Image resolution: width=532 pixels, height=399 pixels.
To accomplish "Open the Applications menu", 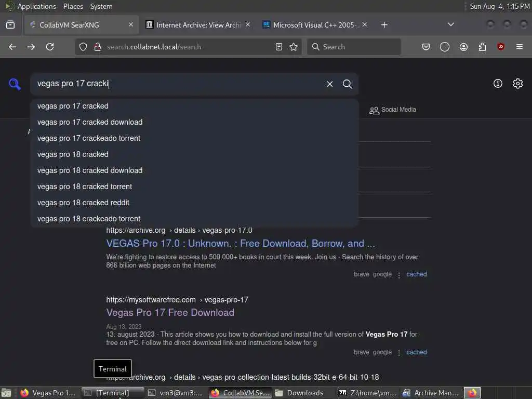I will pos(37,6).
